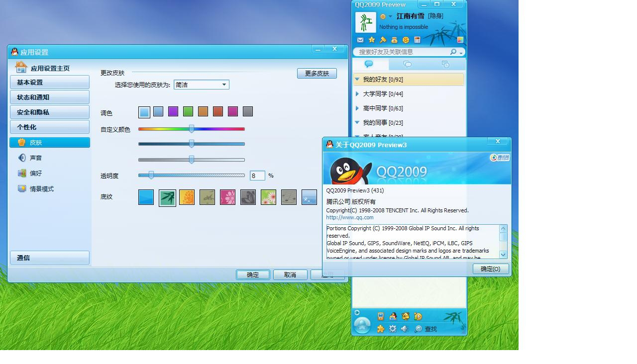This screenshot has width=637, height=364.
Task: Choose the bamboo texture thumbnail
Action: (167, 197)
